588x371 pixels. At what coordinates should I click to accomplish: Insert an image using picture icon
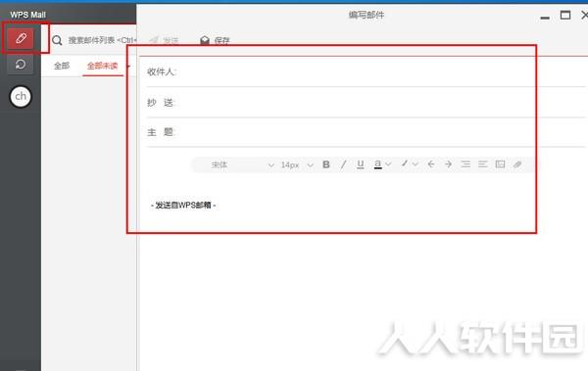coord(500,164)
